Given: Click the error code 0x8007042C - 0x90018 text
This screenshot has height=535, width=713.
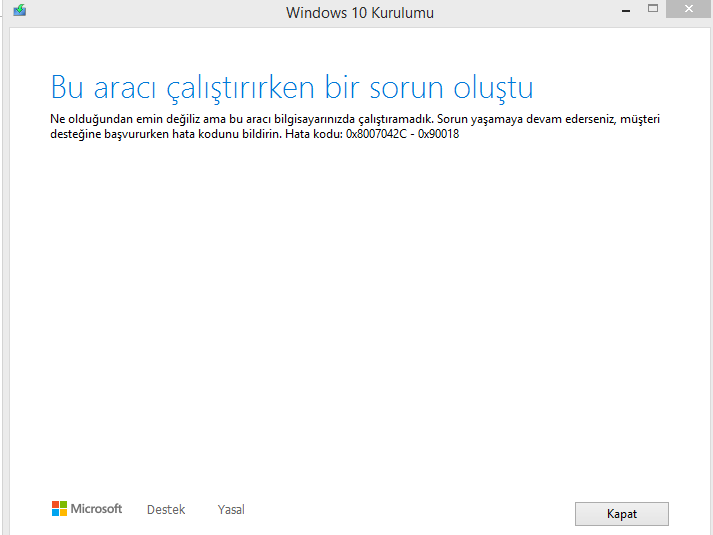Looking at the screenshot, I should (x=402, y=134).
